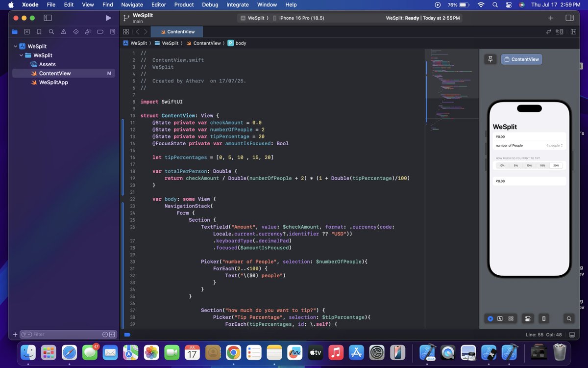Viewport: 588px width, 368px height.
Task: Toggle the debug area at bottom right
Action: [x=572, y=335]
